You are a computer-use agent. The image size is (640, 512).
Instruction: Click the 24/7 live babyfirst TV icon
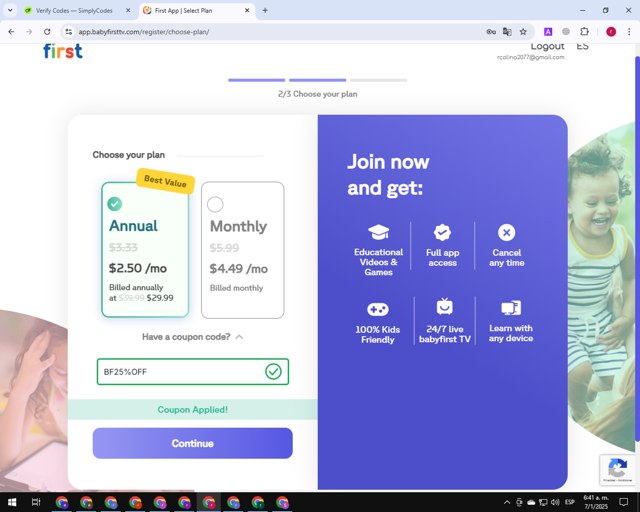click(444, 307)
